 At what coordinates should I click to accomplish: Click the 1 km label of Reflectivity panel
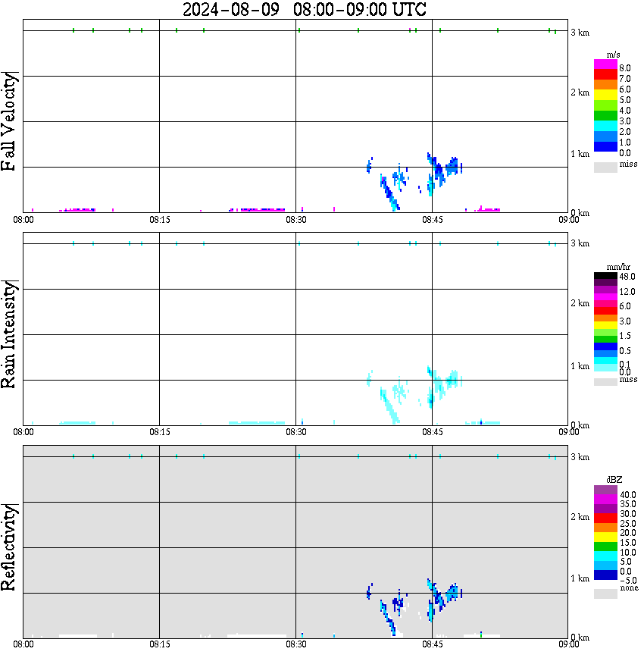pos(580,578)
